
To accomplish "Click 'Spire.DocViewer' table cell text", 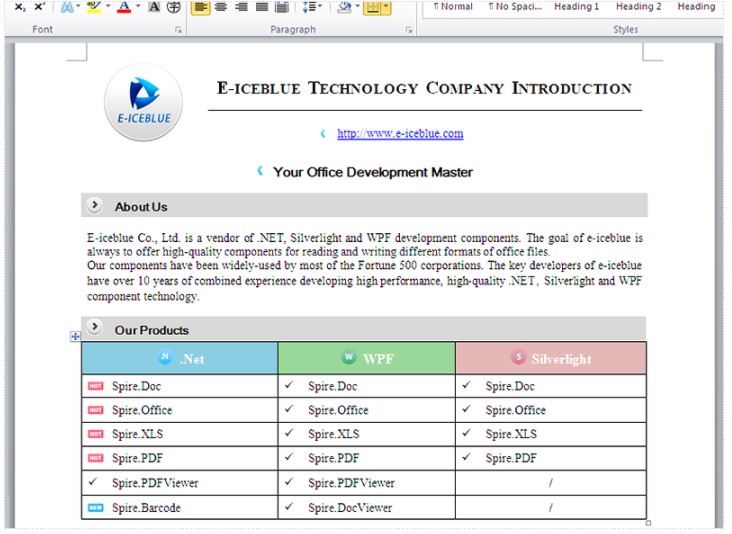I will coord(350,508).
